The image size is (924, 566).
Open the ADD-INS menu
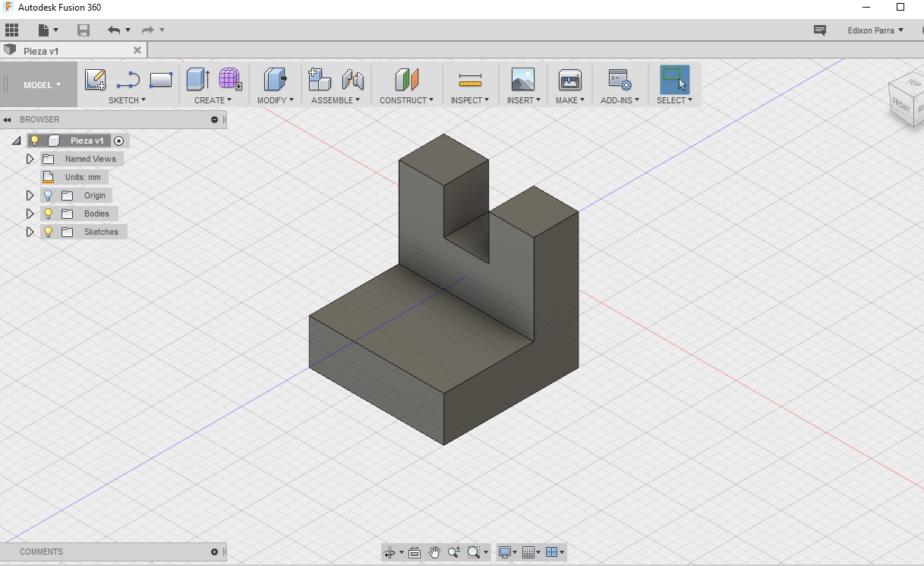pyautogui.click(x=620, y=100)
